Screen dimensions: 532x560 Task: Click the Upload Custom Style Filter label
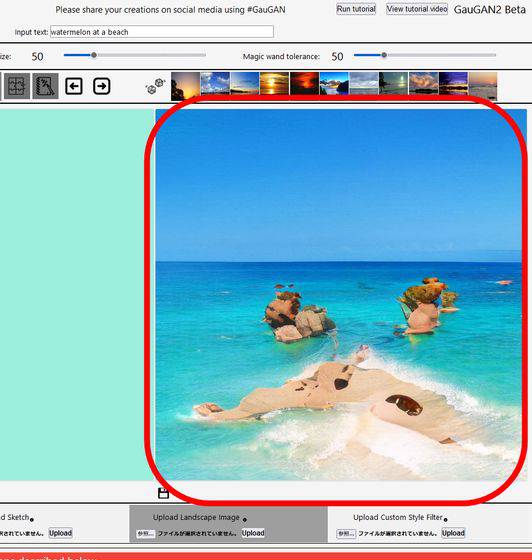(398, 517)
